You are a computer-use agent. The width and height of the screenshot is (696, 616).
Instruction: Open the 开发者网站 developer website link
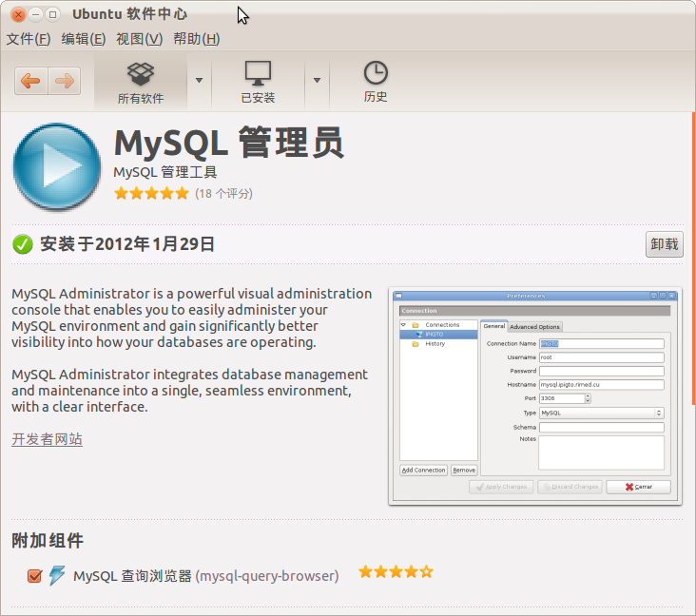point(47,439)
